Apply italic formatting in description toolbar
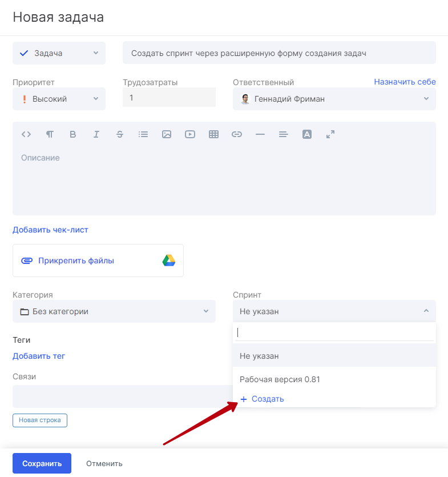448x477 pixels. tap(96, 134)
